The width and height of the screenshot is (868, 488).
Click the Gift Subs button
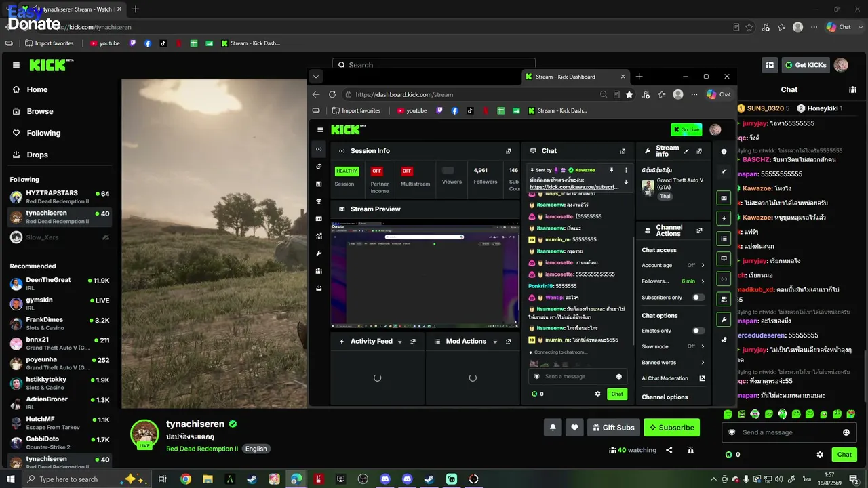click(613, 428)
